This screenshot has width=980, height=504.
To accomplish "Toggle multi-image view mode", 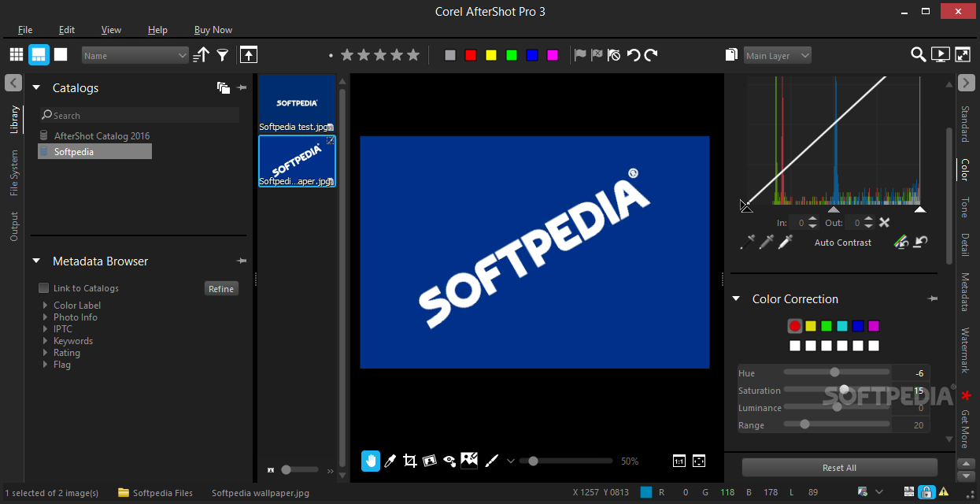I will [39, 54].
